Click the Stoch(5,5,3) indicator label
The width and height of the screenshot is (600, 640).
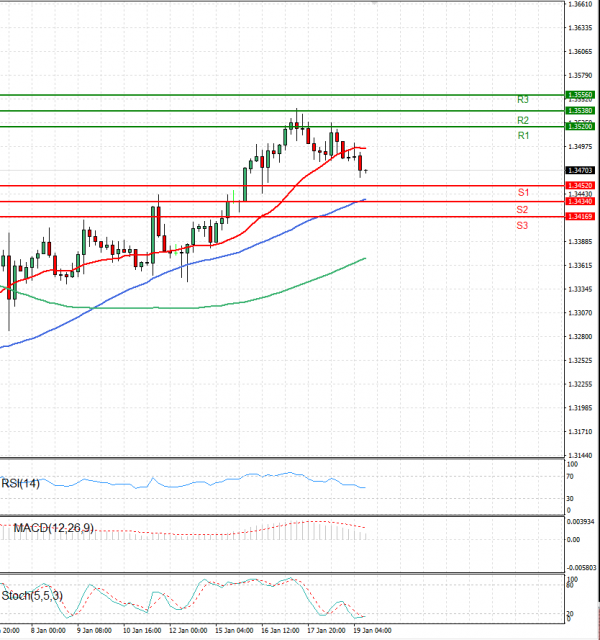pyautogui.click(x=32, y=596)
